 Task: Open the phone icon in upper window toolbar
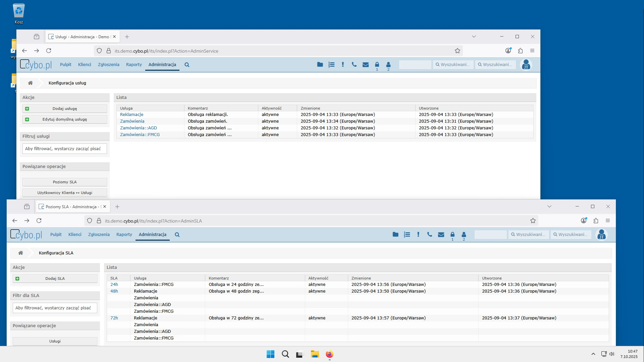coord(354,65)
